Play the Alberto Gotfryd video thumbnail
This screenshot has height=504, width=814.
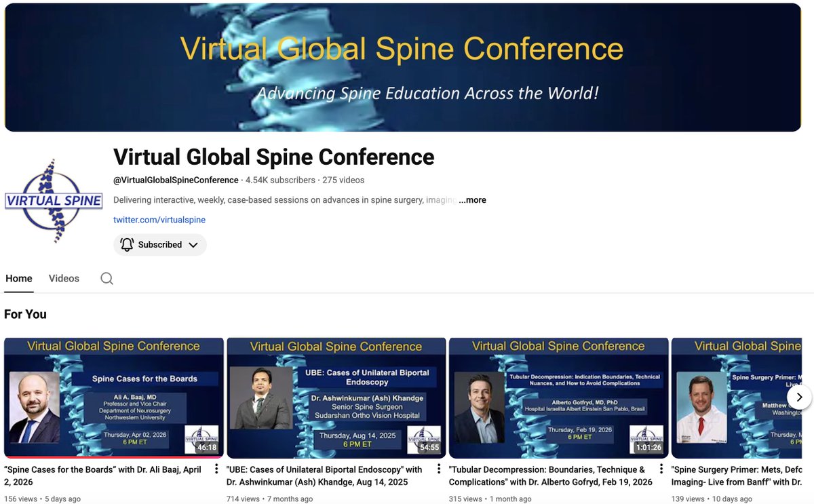pyautogui.click(x=559, y=398)
